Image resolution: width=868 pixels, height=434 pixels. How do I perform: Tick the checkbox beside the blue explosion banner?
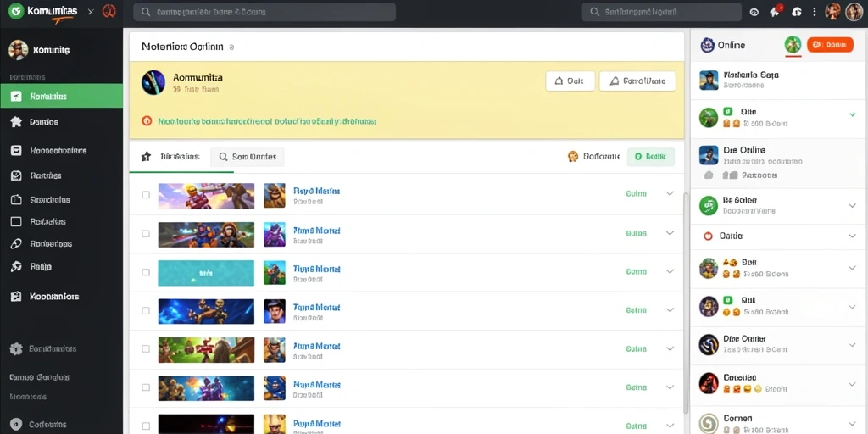pyautogui.click(x=146, y=387)
